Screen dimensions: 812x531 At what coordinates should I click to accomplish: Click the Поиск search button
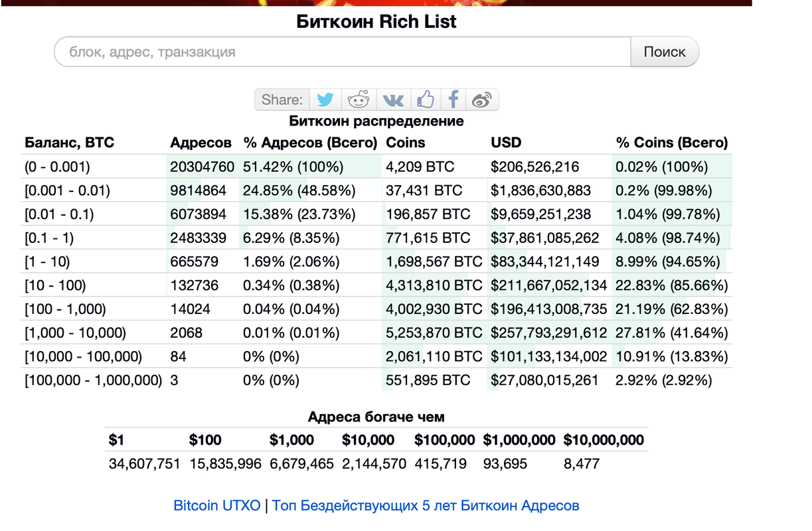click(665, 52)
